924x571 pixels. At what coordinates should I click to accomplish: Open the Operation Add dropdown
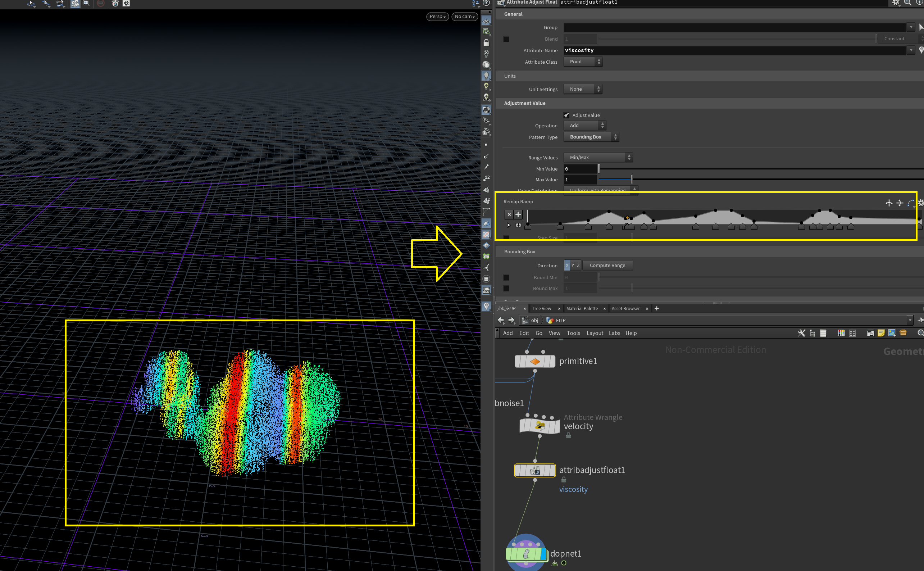click(x=585, y=125)
